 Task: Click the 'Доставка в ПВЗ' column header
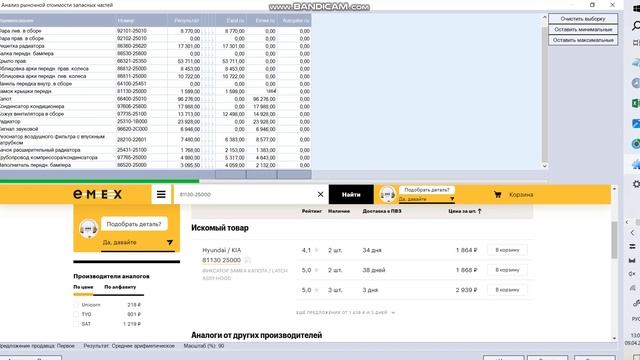pyautogui.click(x=382, y=211)
